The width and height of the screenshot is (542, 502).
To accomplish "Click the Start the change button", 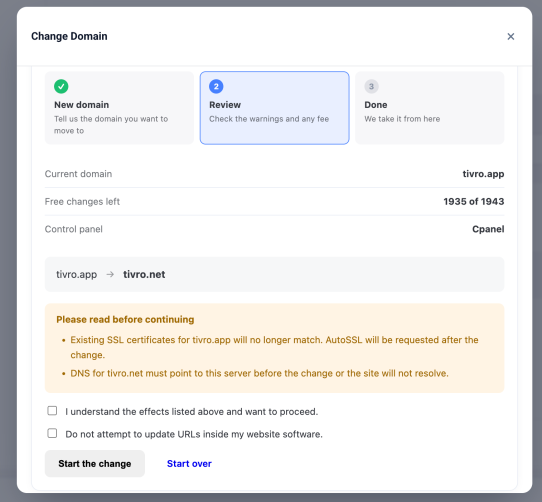I will [95, 464].
